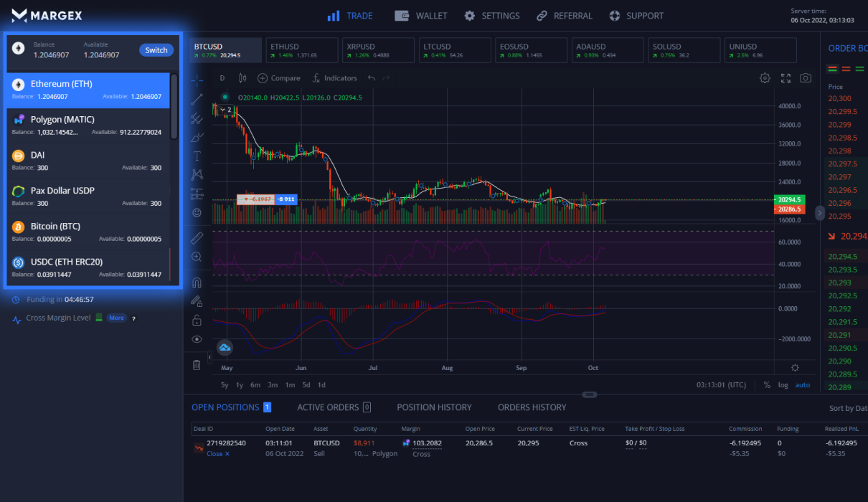Toggle log scale mode
This screenshot has width=868, height=502.
[x=783, y=385]
